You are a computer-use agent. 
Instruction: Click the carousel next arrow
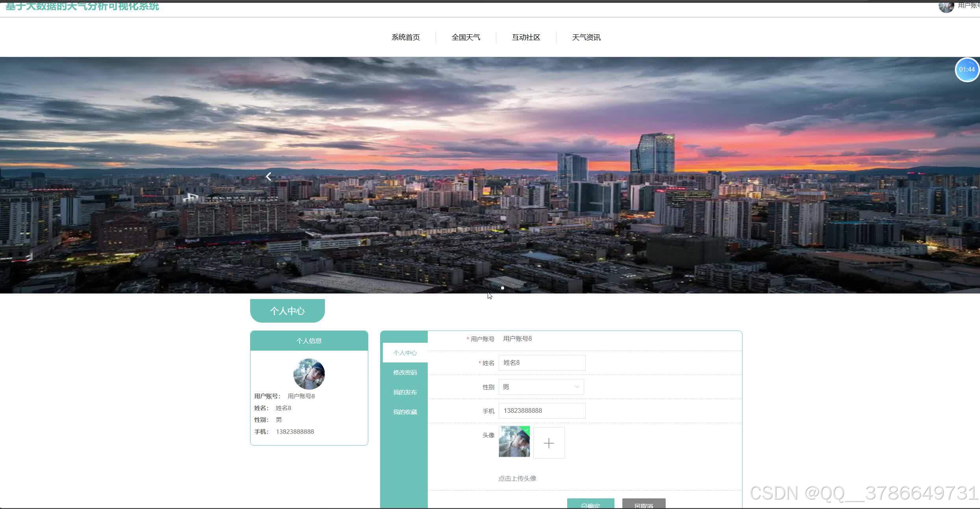[x=724, y=176]
